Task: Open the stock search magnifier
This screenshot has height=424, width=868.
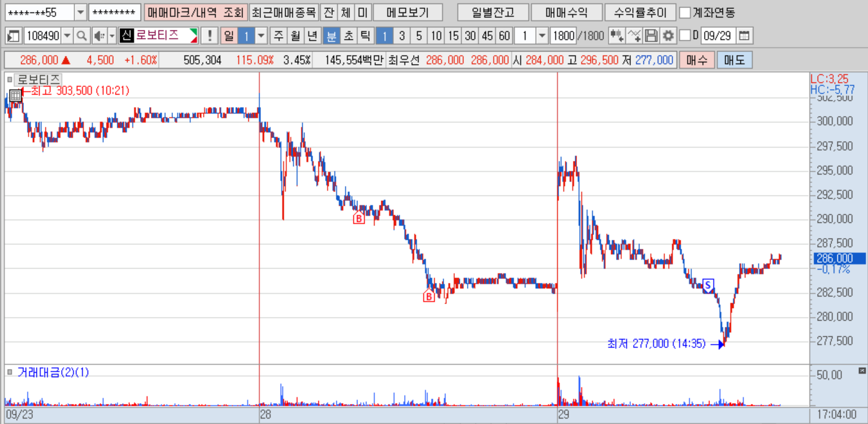Action: click(x=82, y=36)
